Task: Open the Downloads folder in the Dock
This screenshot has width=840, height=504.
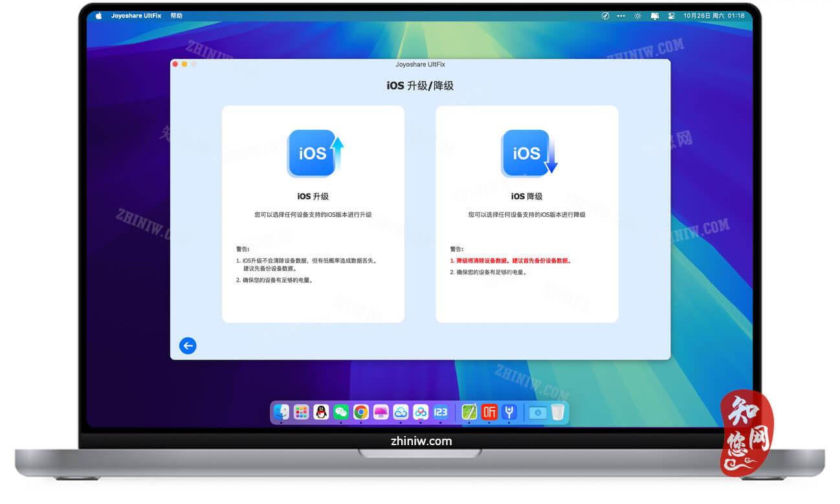Action: click(538, 412)
